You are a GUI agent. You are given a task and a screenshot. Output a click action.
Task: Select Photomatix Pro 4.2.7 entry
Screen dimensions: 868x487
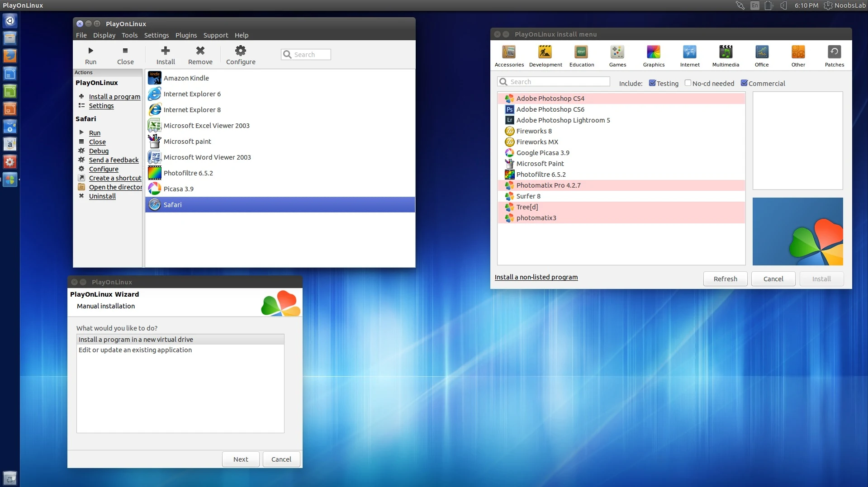click(x=621, y=185)
